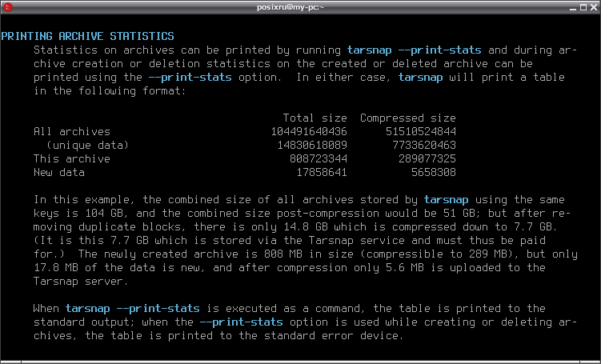This screenshot has height=364, width=601.
Task: Click the red terminal icon in title bar
Action: (7, 7)
